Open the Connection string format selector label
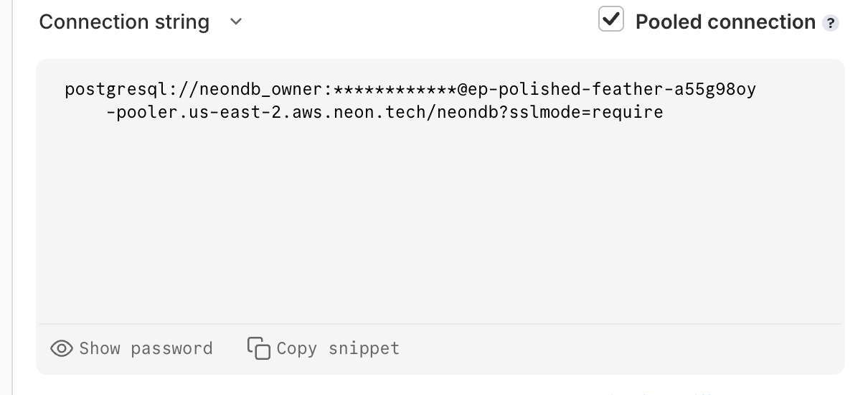The width and height of the screenshot is (868, 395). [124, 22]
